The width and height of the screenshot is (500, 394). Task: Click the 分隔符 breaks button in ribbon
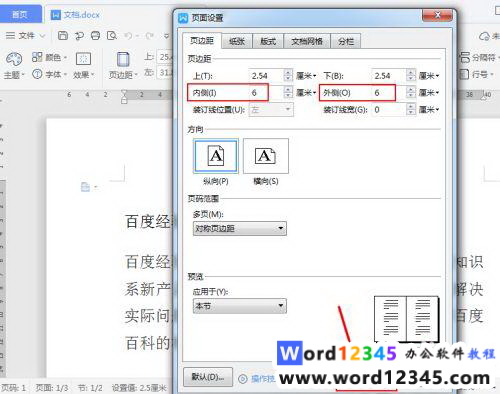point(479,57)
